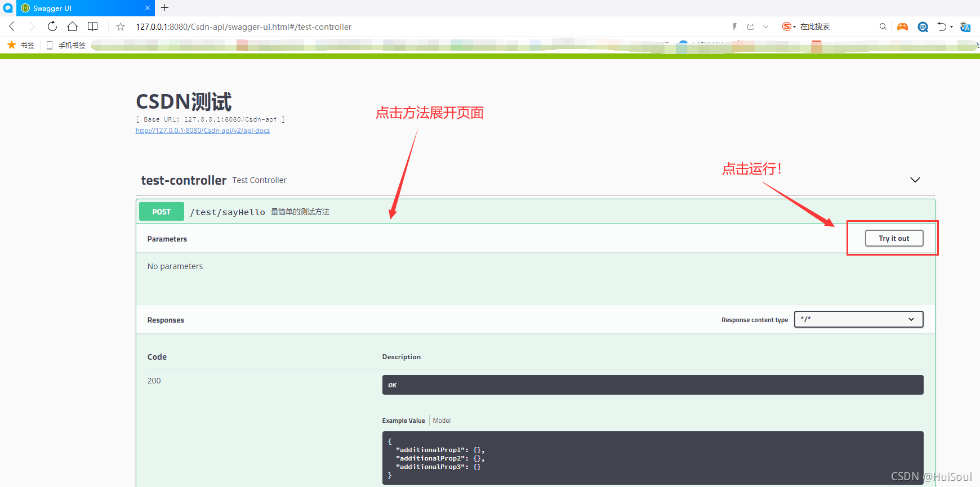The height and width of the screenshot is (487, 980).
Task: Click the translate page icon
Action: (x=965, y=26)
